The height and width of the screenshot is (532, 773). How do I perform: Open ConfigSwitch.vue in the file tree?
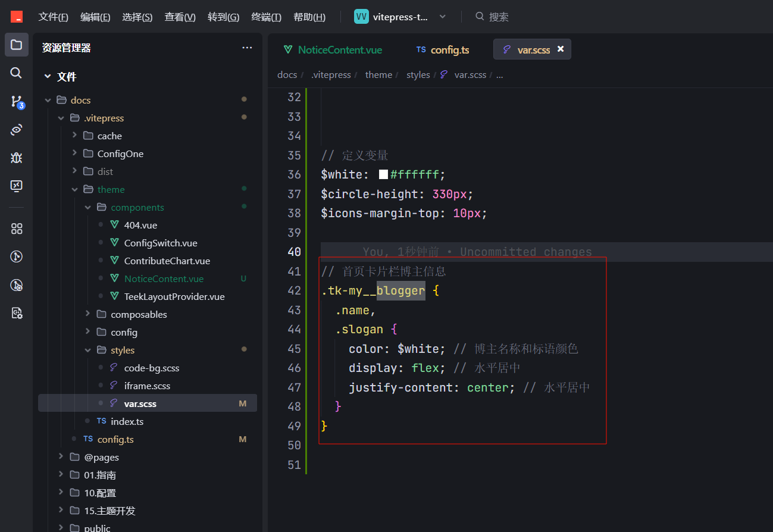[161, 243]
